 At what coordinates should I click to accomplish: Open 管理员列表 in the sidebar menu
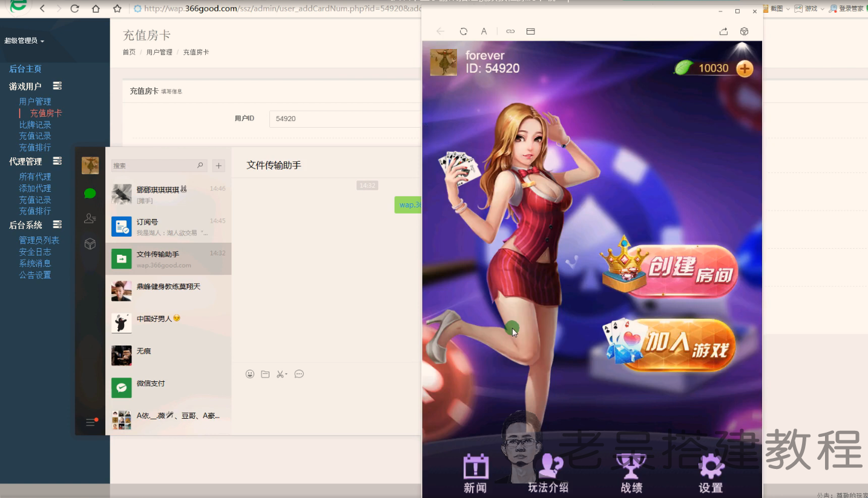[39, 240]
